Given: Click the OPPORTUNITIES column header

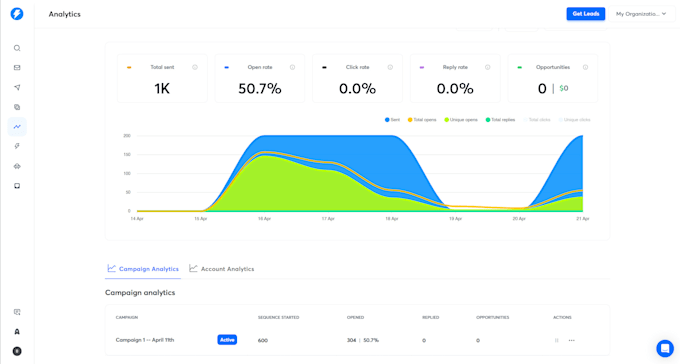Looking at the screenshot, I should pos(493,318).
